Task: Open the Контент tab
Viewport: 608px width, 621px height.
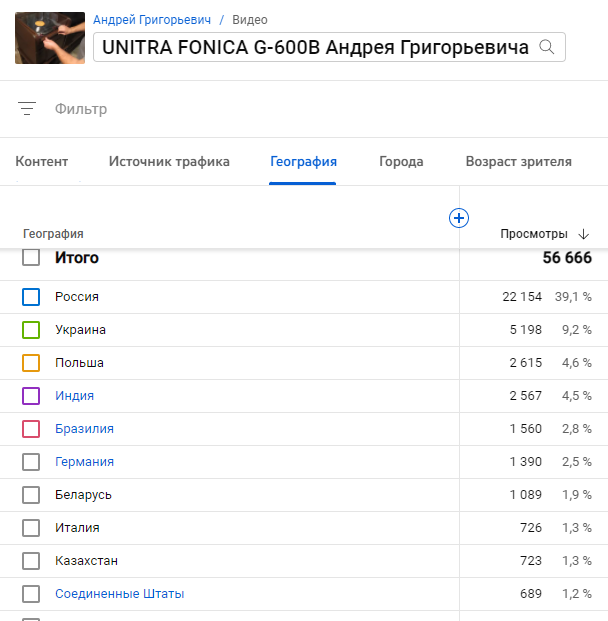Action: click(x=42, y=162)
